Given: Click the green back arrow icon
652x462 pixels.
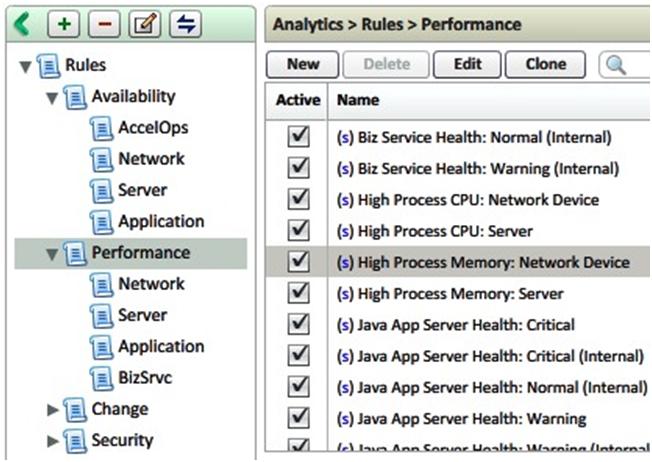Looking at the screenshot, I should pyautogui.click(x=19, y=23).
